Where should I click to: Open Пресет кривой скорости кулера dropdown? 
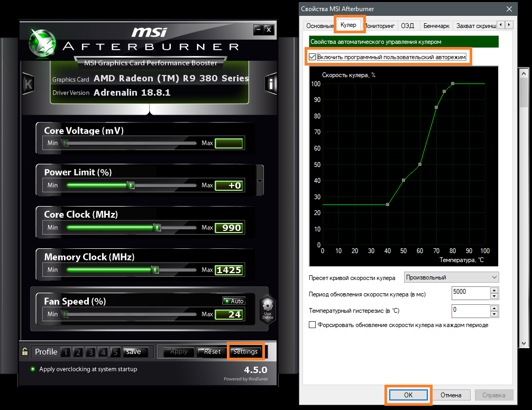(x=451, y=277)
